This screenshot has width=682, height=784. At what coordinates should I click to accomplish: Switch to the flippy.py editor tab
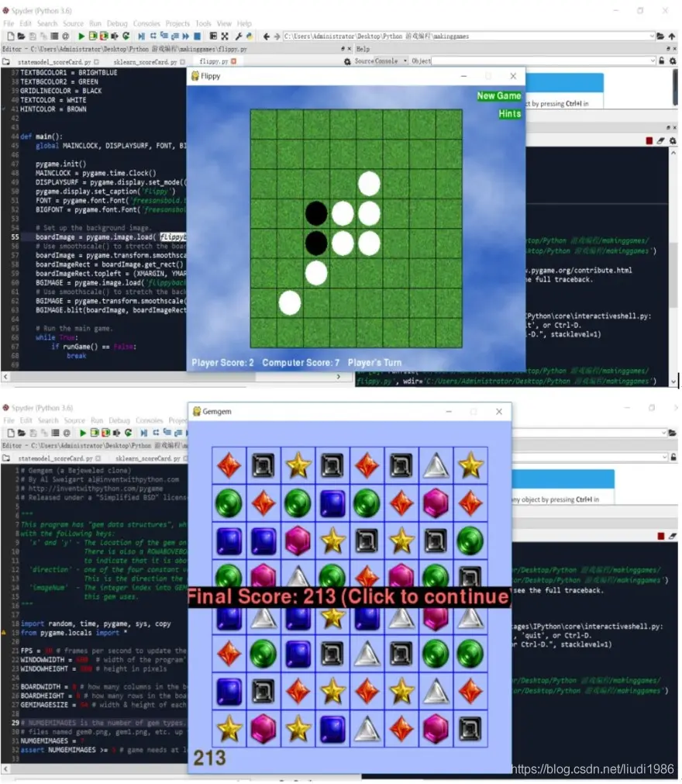214,61
